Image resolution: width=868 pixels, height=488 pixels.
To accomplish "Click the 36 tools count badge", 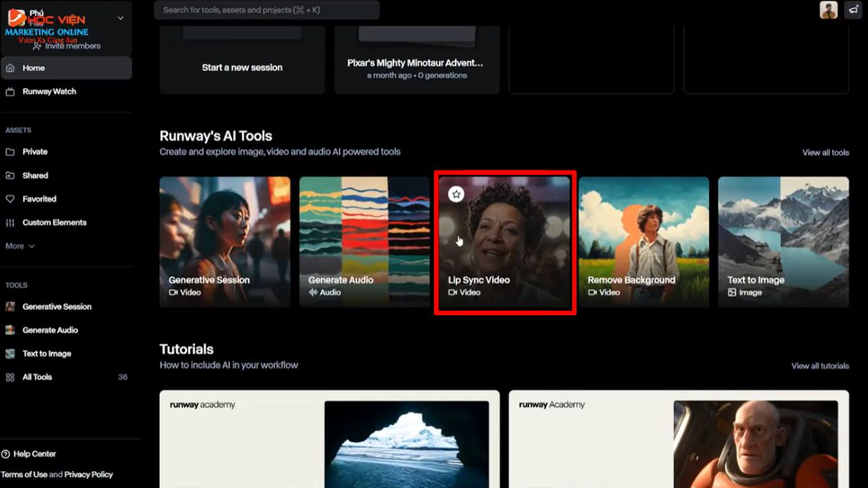I will point(122,377).
